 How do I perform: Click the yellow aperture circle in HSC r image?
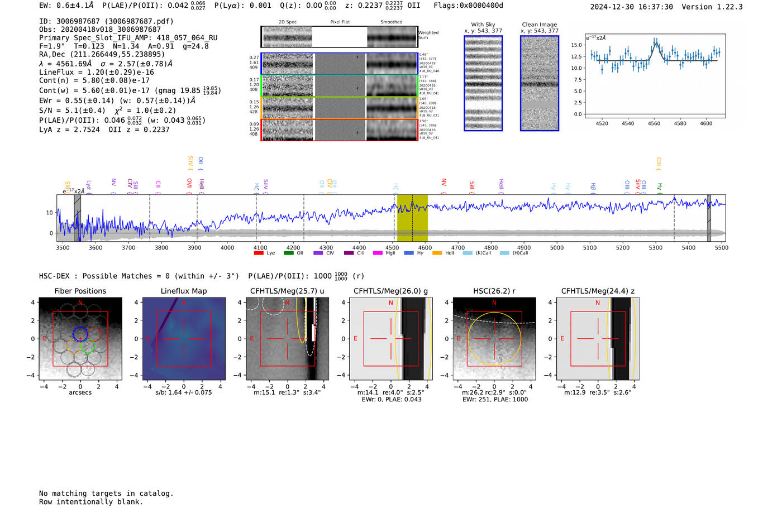(494, 339)
